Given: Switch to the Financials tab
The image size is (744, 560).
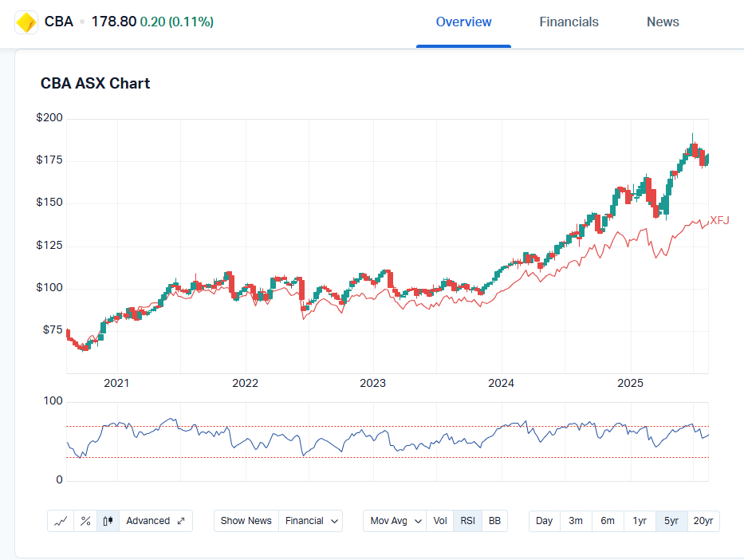Looking at the screenshot, I should [x=569, y=22].
